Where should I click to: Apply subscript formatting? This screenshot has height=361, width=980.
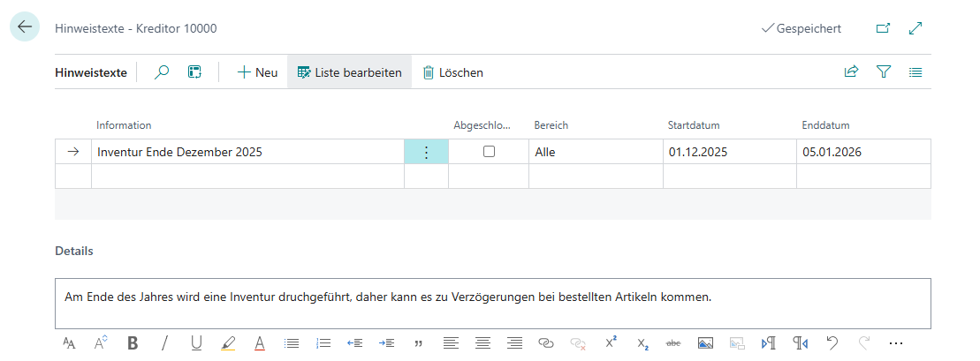pos(642,342)
